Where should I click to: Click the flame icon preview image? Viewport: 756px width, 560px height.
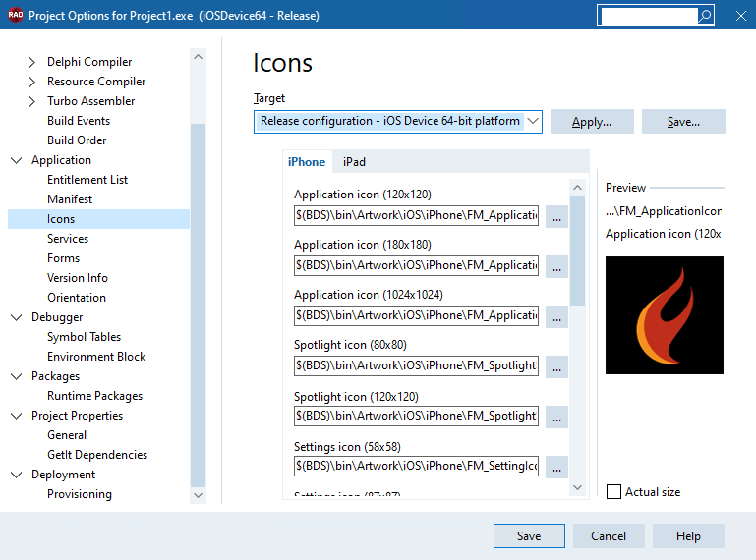(x=665, y=315)
